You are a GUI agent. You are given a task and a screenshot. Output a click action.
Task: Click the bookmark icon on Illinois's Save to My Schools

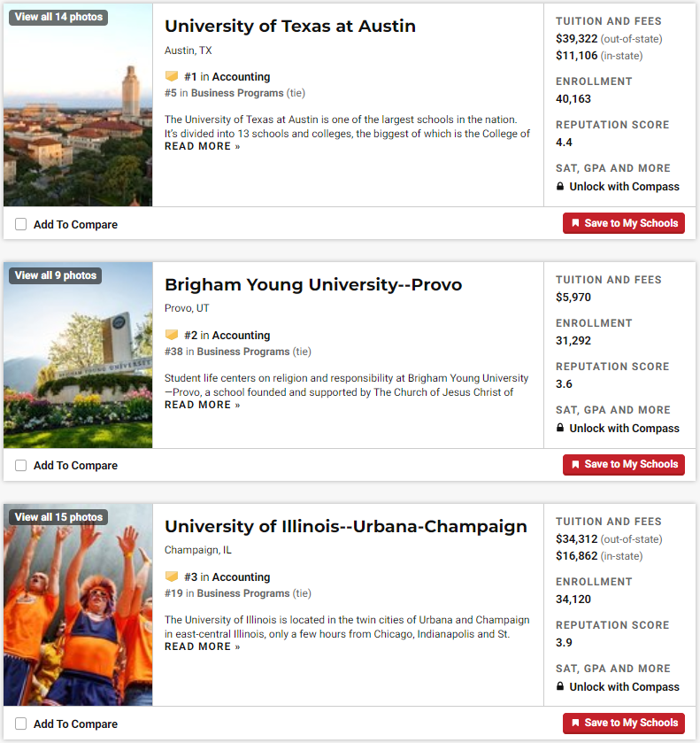pyautogui.click(x=575, y=723)
